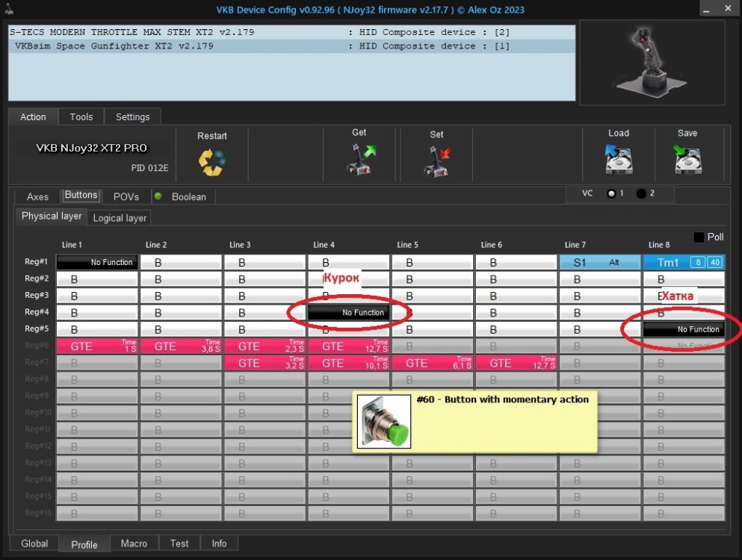
Task: Select S-TECS MODERN THROTTLE device row
Action: coord(292,32)
